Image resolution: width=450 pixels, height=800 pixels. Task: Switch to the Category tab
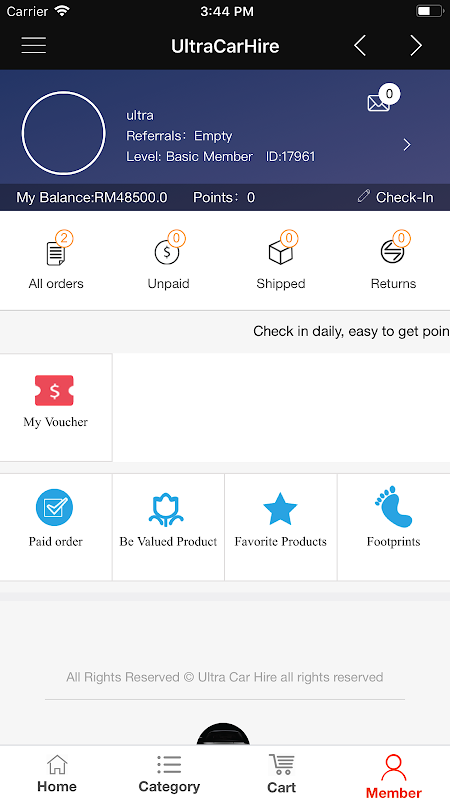[169, 773]
